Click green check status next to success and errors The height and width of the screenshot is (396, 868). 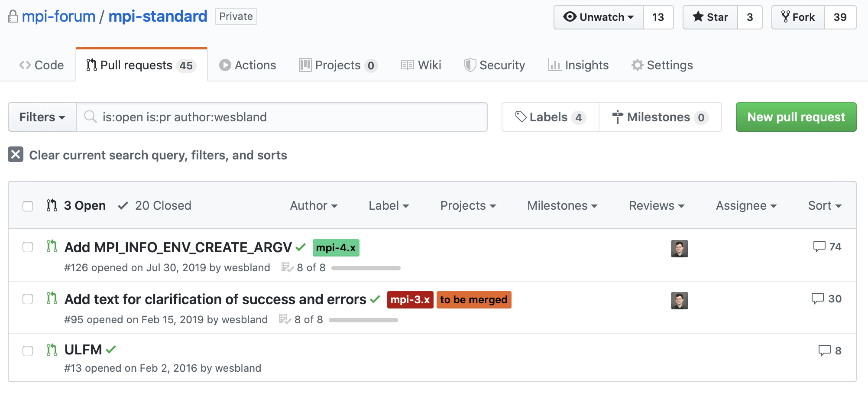coord(375,299)
